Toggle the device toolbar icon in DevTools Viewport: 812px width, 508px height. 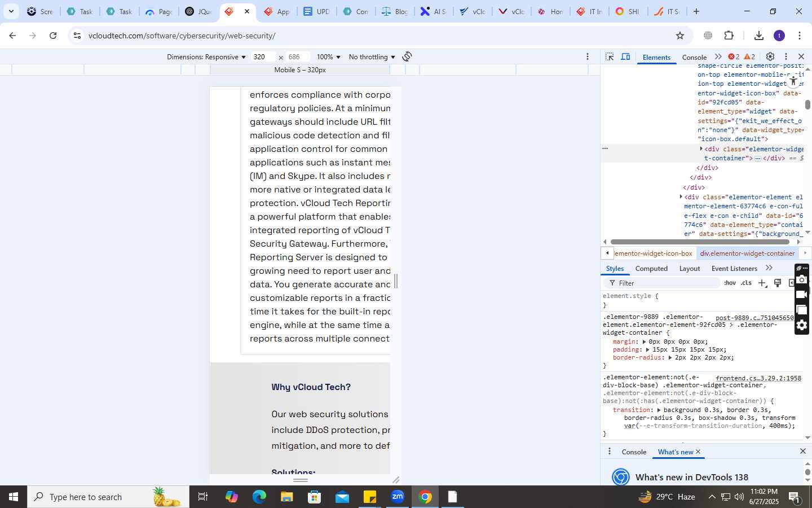click(625, 56)
